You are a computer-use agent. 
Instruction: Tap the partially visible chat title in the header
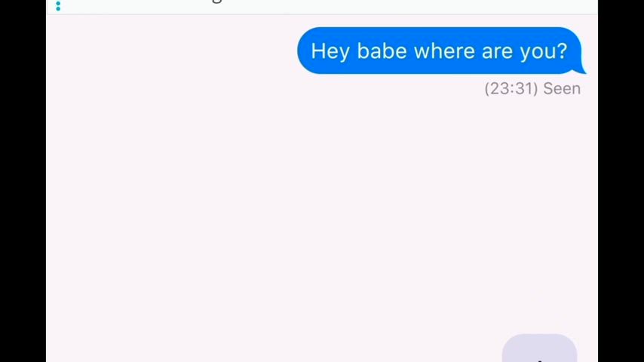click(216, 2)
